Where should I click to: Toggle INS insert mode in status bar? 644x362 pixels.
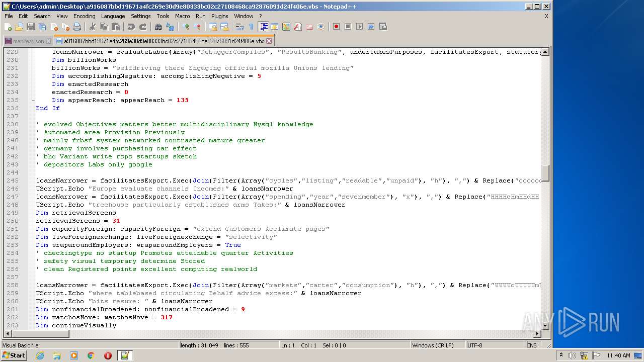[x=532, y=345]
